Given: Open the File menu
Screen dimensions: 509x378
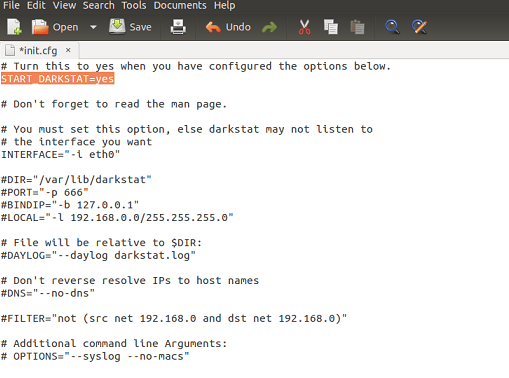Looking at the screenshot, I should 11,6.
